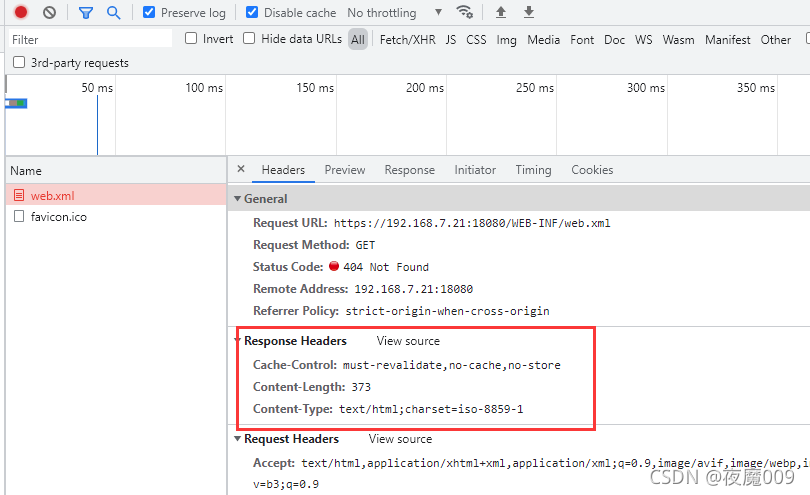Viewport: 810px width, 495px height.
Task: Click favicon.ico file icon
Action: click(x=19, y=216)
